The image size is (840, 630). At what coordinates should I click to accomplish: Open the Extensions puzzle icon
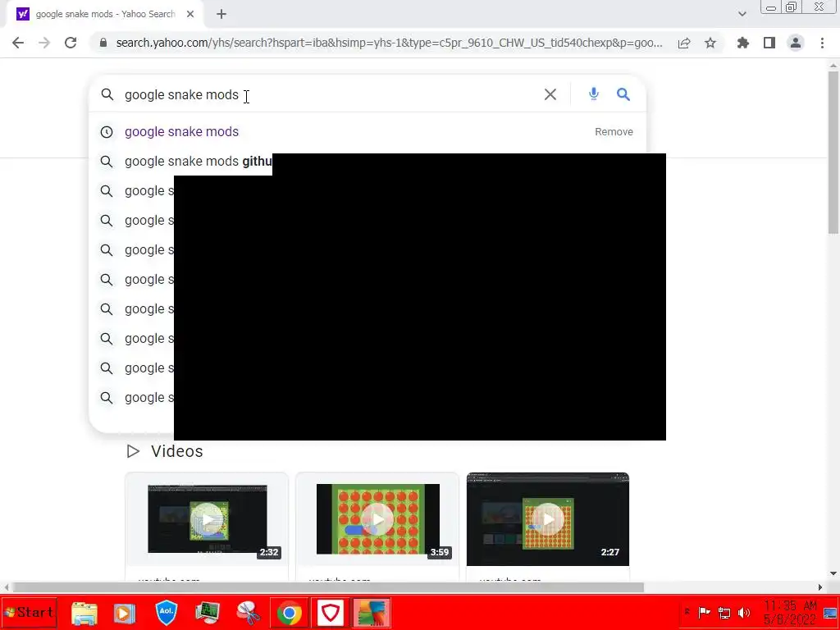[743, 43]
